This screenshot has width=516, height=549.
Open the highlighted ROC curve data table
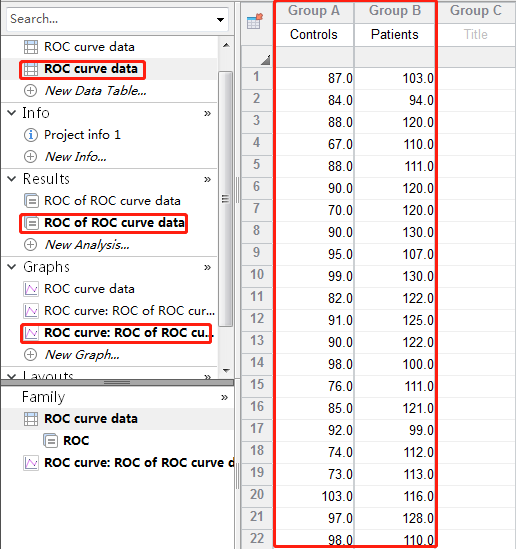83,69
